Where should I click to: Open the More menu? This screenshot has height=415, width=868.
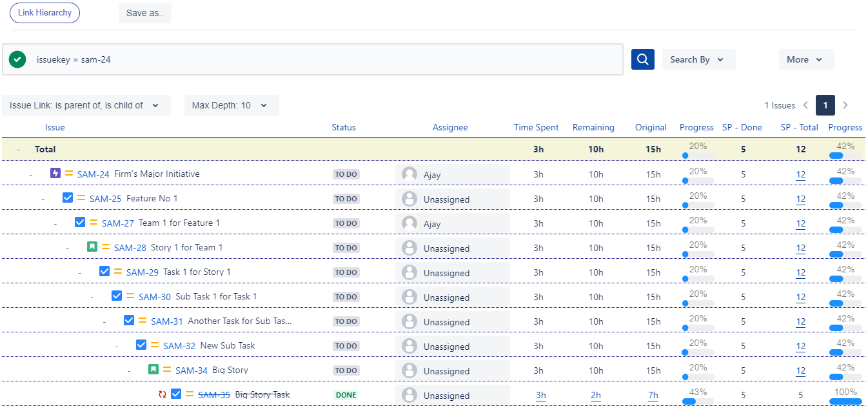click(805, 59)
